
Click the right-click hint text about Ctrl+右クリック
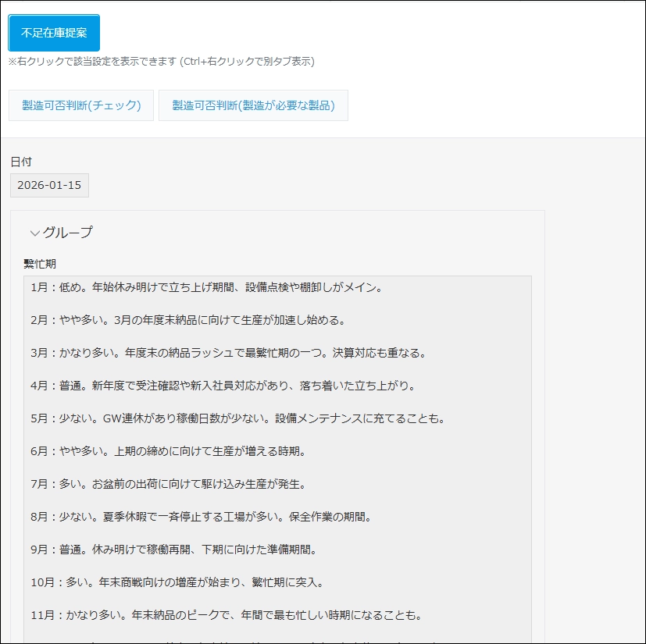(x=162, y=62)
